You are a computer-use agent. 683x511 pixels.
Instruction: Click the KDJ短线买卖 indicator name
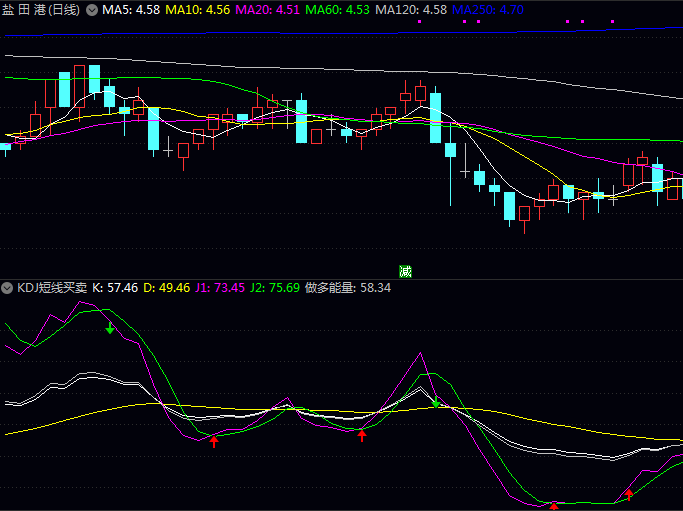[51, 287]
